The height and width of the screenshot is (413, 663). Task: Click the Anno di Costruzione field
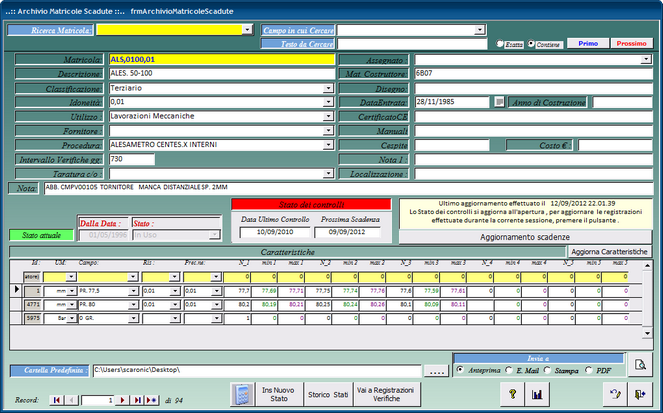(x=622, y=102)
